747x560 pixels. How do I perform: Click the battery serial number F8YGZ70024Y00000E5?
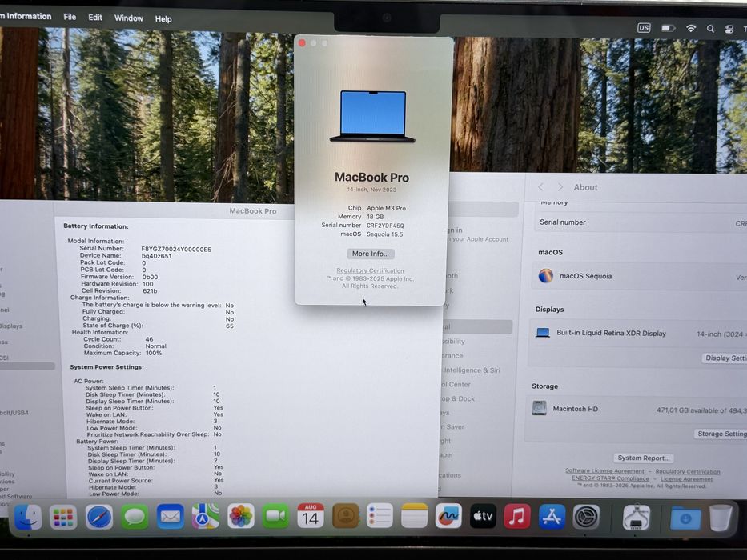coord(176,249)
